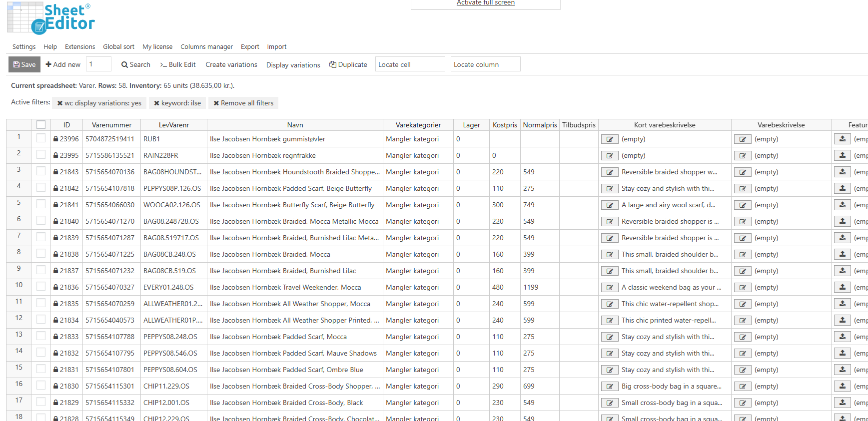
Task: Click lock icon beside ID 21833
Action: tap(56, 337)
